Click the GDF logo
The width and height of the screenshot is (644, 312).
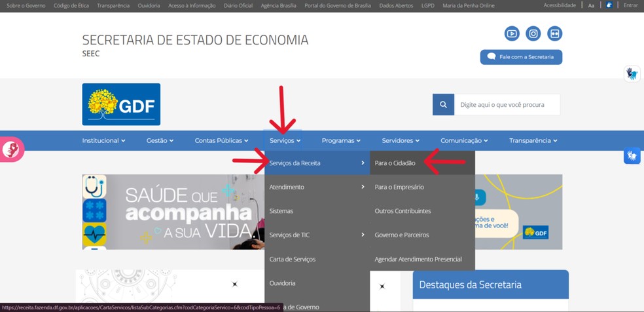[121, 104]
